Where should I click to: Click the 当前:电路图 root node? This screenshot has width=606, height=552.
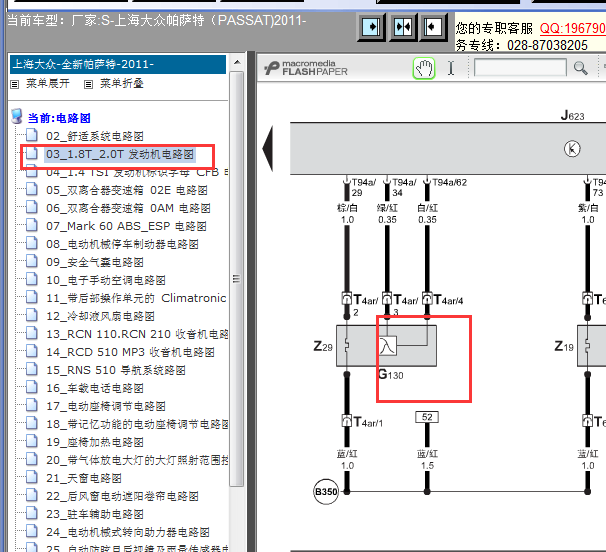click(59, 118)
